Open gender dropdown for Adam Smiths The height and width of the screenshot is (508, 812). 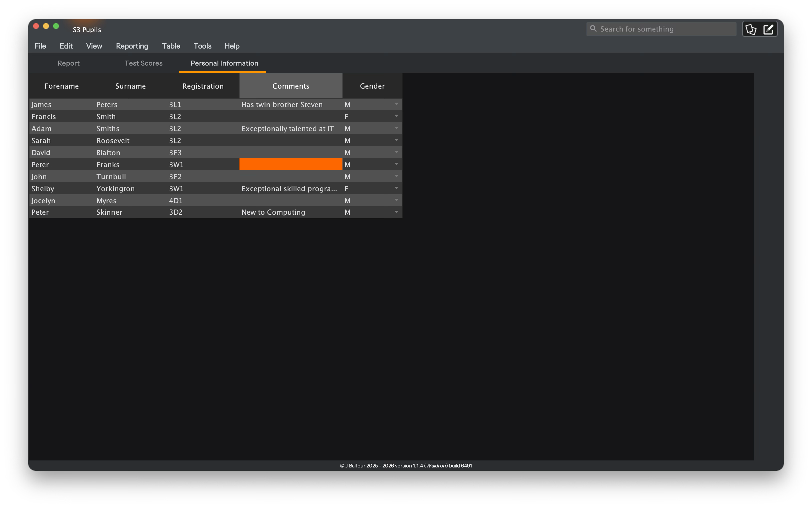pos(396,128)
